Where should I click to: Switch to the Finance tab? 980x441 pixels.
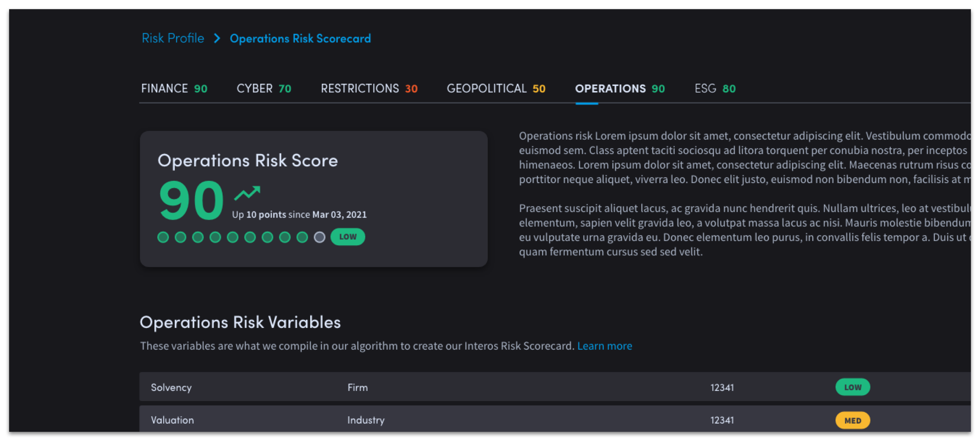(174, 89)
